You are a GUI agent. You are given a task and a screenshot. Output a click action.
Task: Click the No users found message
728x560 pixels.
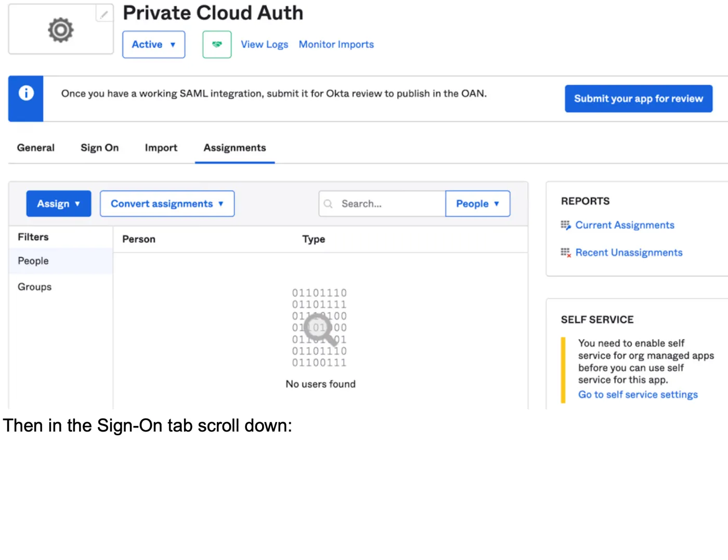click(x=320, y=384)
